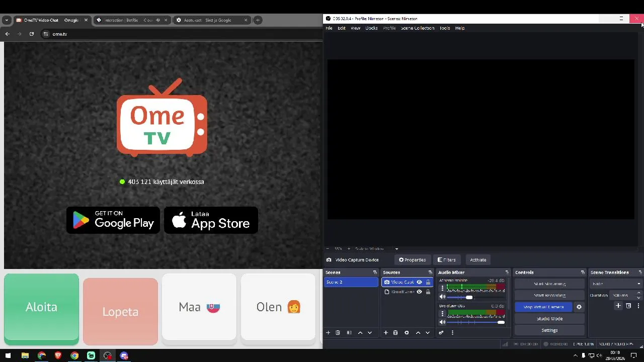Image resolution: width=644 pixels, height=362 pixels.
Task: Open source properties gear in Sources panel
Action: (x=407, y=333)
